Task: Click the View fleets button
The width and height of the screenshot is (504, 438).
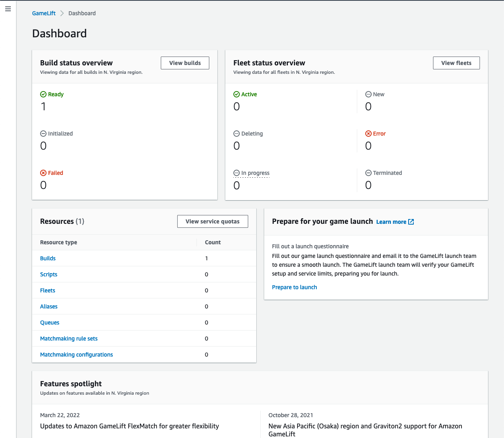Action: pyautogui.click(x=456, y=63)
